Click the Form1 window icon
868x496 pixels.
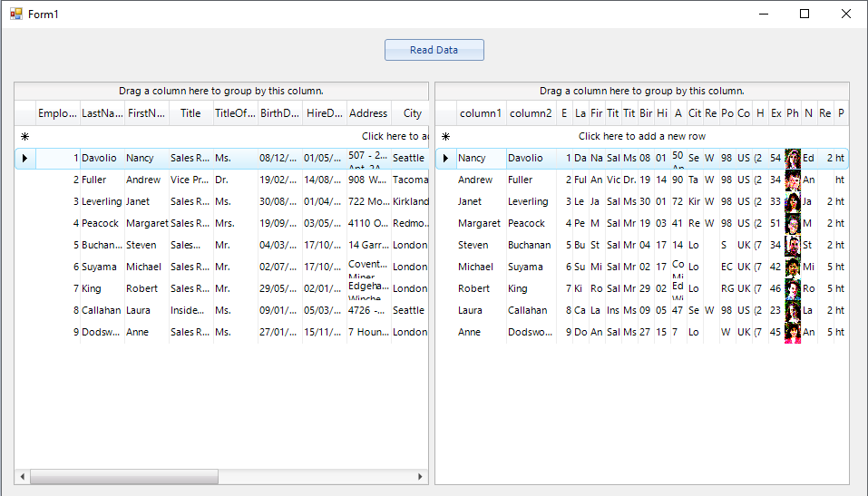15,14
